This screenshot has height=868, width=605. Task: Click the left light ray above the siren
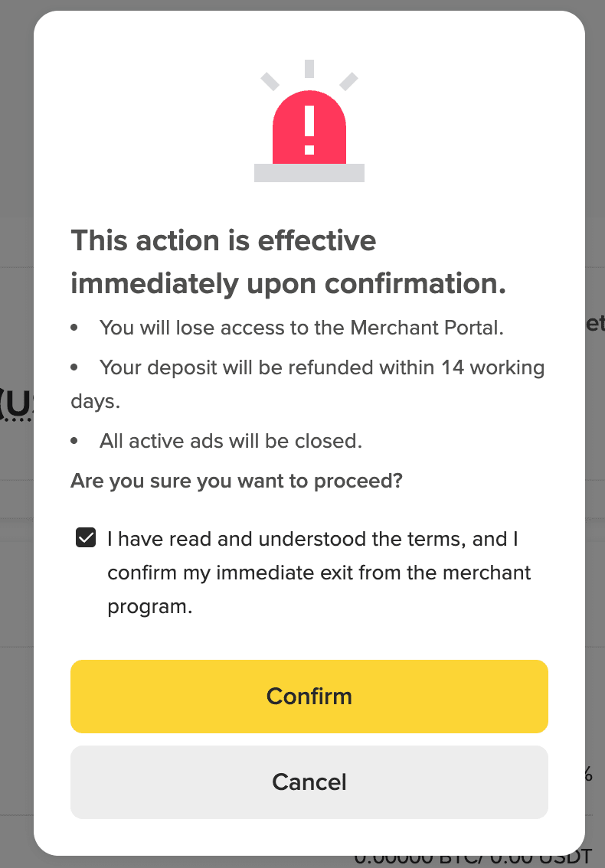[270, 81]
